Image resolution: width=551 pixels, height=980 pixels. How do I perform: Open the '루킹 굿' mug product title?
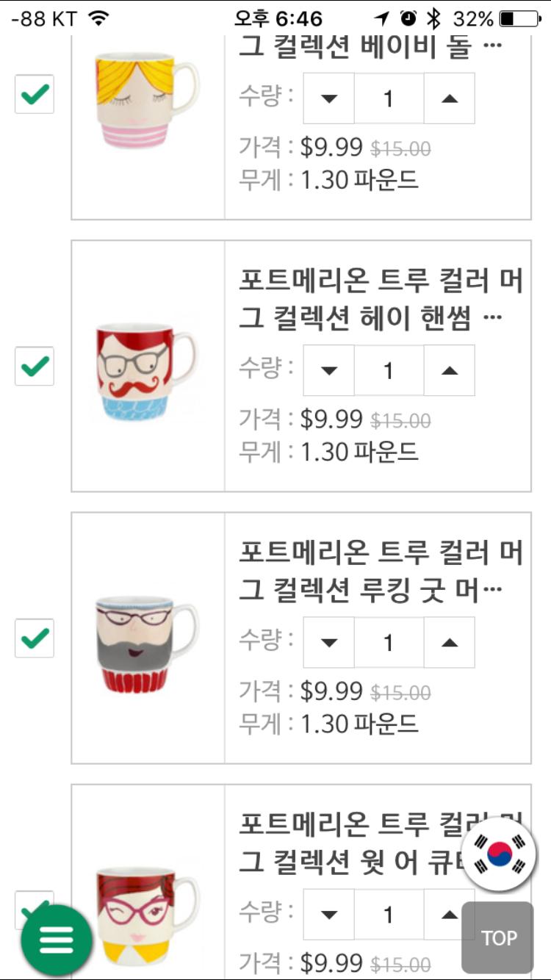(381, 572)
